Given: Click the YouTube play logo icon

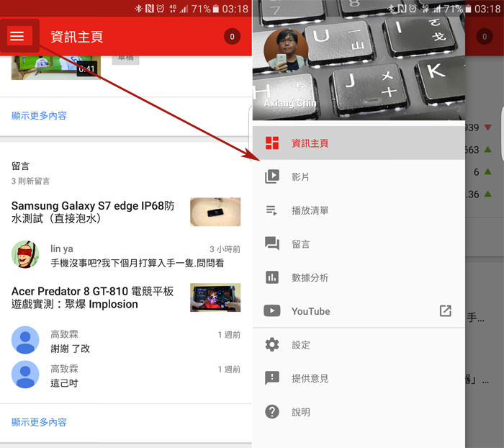Looking at the screenshot, I should coord(272,311).
